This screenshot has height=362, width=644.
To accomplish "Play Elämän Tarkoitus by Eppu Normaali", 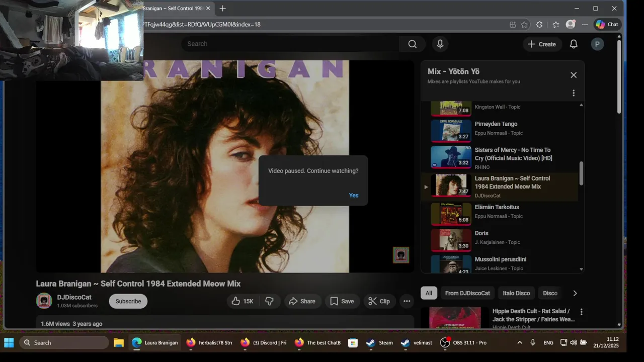I will pyautogui.click(x=501, y=214).
